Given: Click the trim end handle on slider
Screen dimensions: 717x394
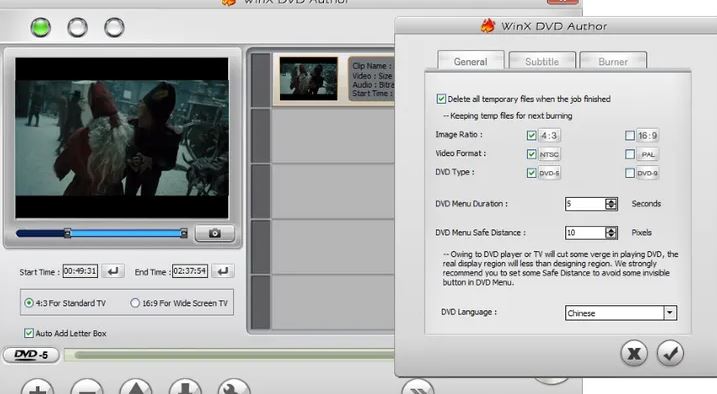Looking at the screenshot, I should coord(184,233).
